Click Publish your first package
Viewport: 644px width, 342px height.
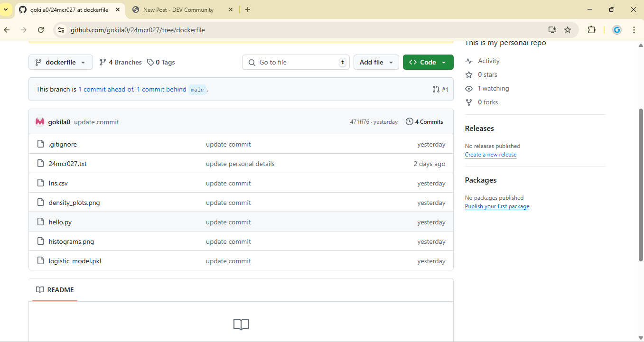point(497,206)
